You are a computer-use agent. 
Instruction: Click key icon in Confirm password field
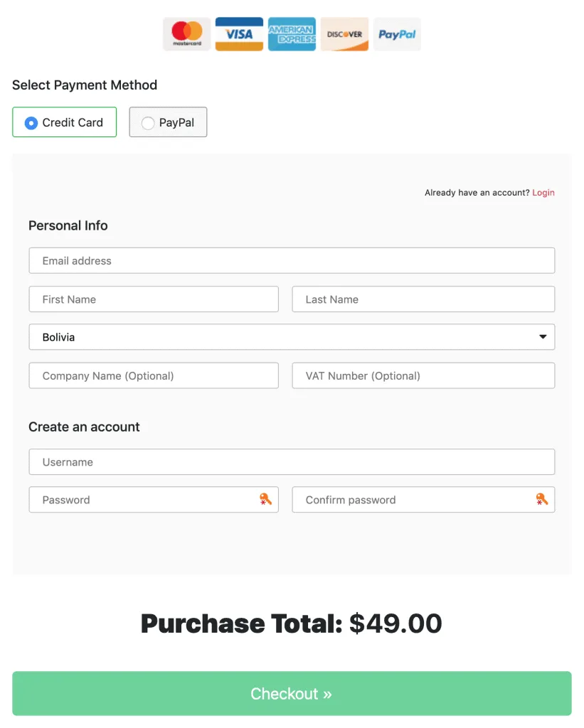[x=541, y=499]
